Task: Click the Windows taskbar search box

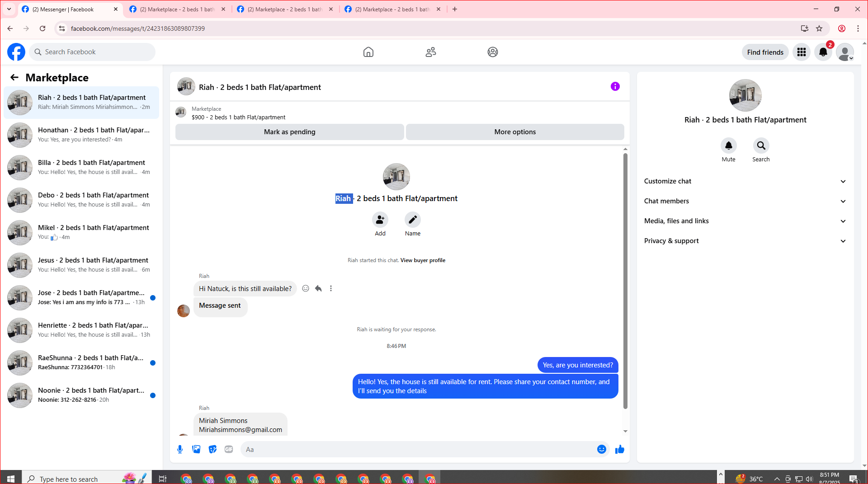Action: (86, 479)
